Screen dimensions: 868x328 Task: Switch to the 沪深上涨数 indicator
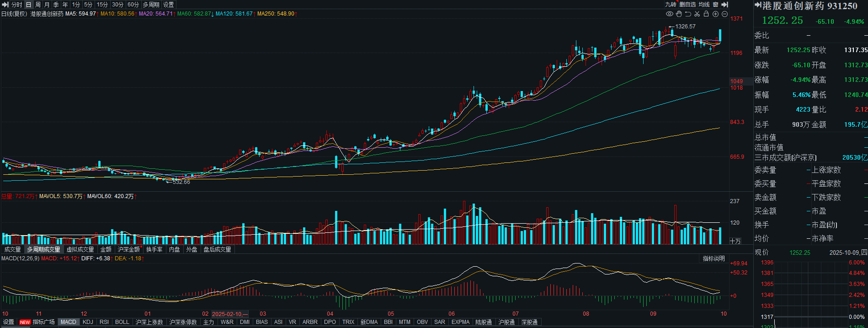(149, 322)
